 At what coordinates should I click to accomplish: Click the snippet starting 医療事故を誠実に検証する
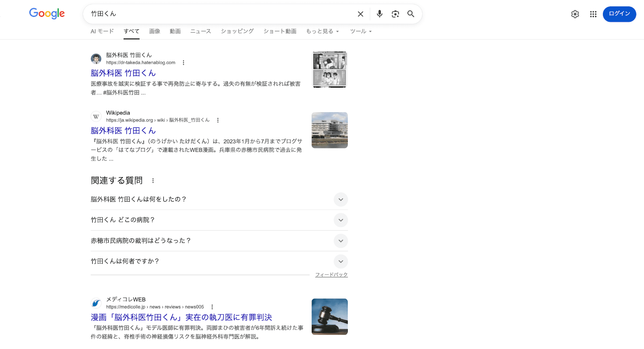[196, 88]
